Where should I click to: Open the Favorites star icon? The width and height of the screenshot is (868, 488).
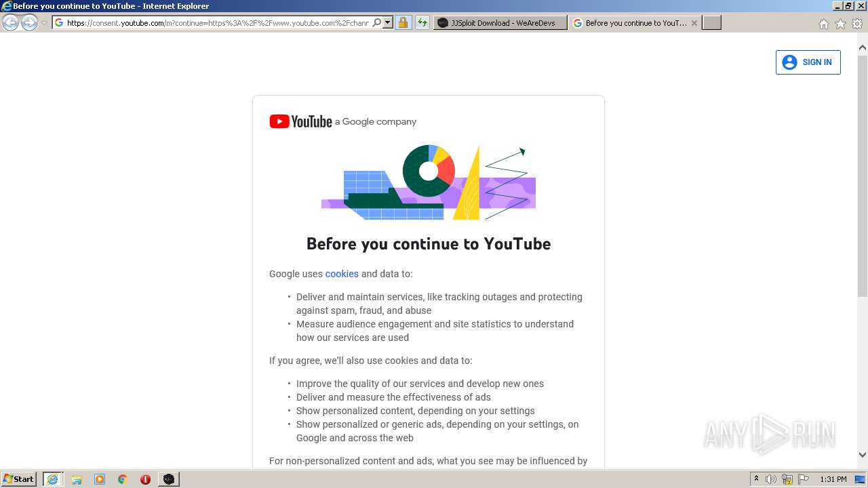[x=840, y=24]
